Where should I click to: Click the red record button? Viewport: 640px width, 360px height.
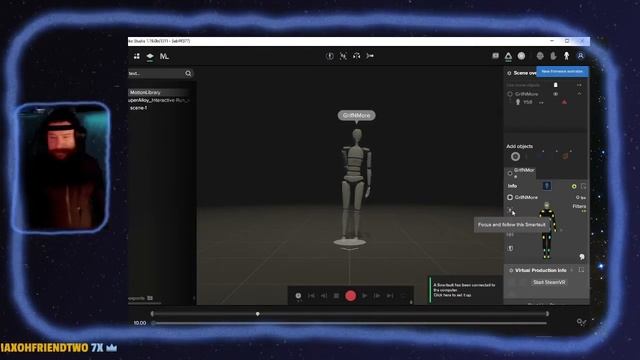[350, 296]
